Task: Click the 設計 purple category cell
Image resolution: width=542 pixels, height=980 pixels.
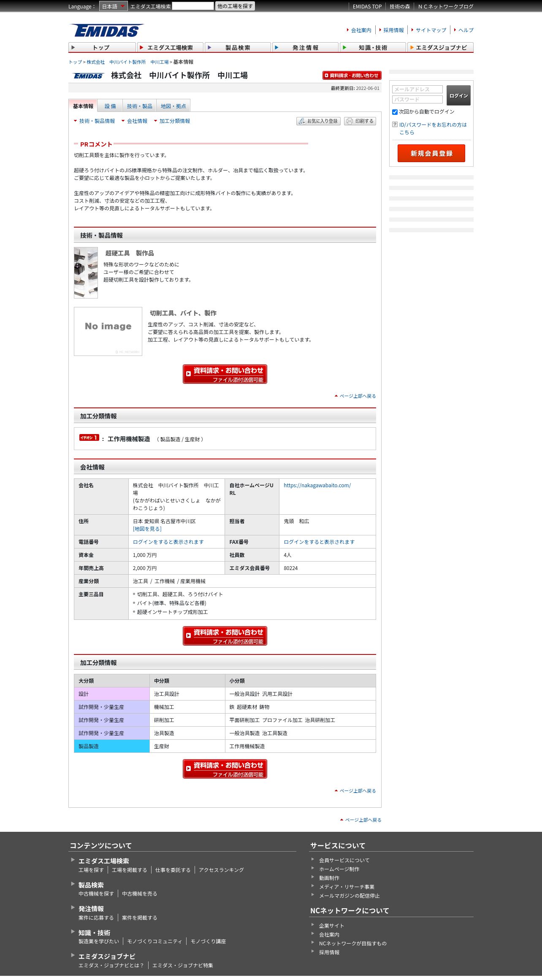Action: pos(111,694)
